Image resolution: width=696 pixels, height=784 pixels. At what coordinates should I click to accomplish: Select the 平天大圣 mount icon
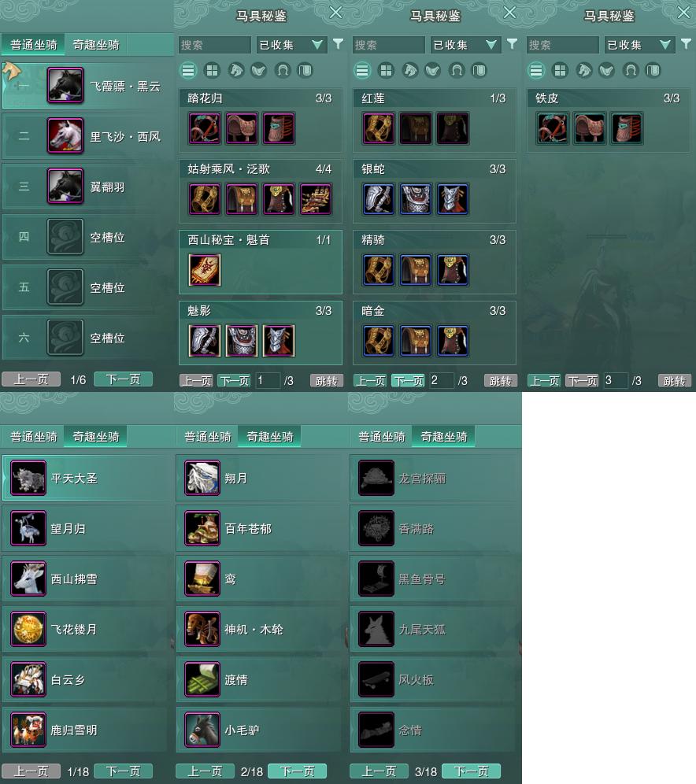28,478
